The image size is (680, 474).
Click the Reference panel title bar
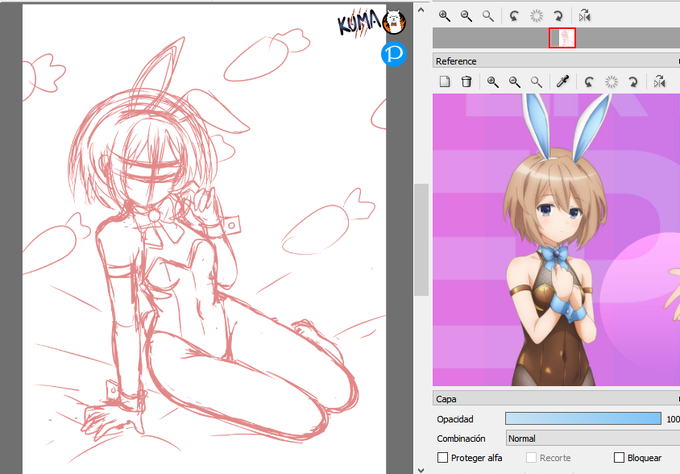coord(556,61)
